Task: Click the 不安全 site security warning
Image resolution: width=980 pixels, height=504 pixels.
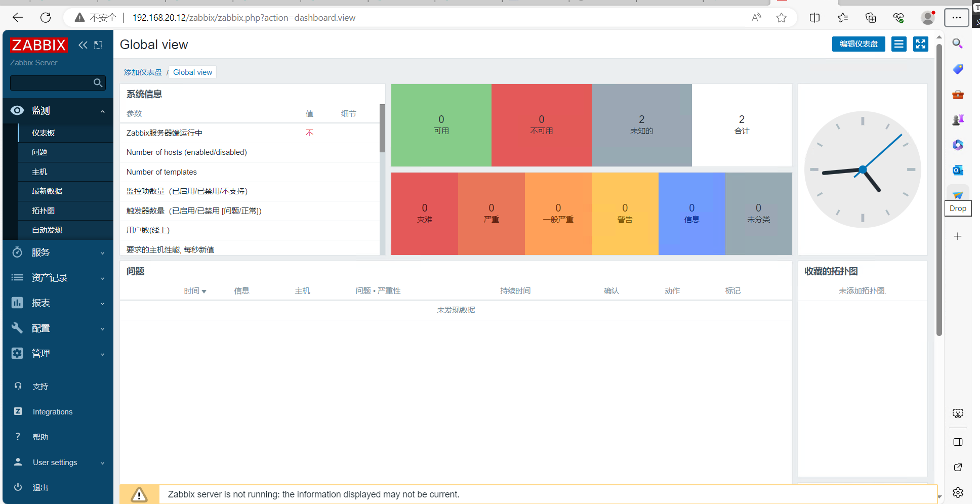Action: tap(96, 18)
